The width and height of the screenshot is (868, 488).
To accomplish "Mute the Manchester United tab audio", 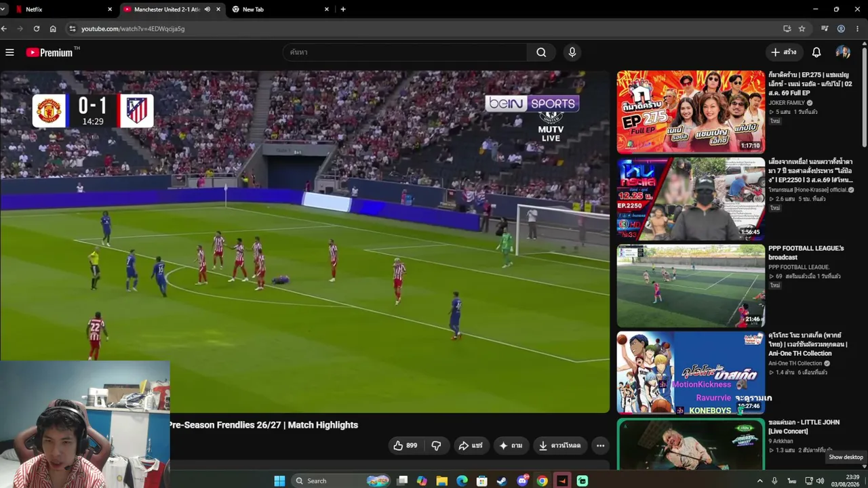I will click(x=208, y=9).
